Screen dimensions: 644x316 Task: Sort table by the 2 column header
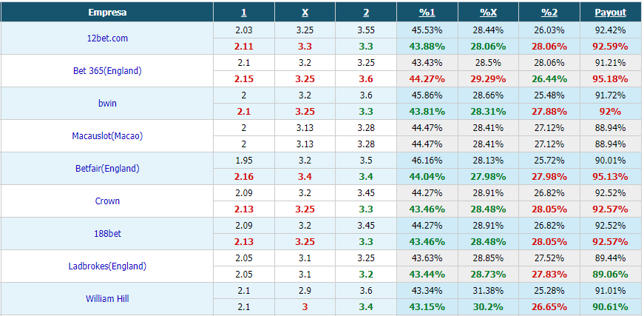[x=366, y=13]
